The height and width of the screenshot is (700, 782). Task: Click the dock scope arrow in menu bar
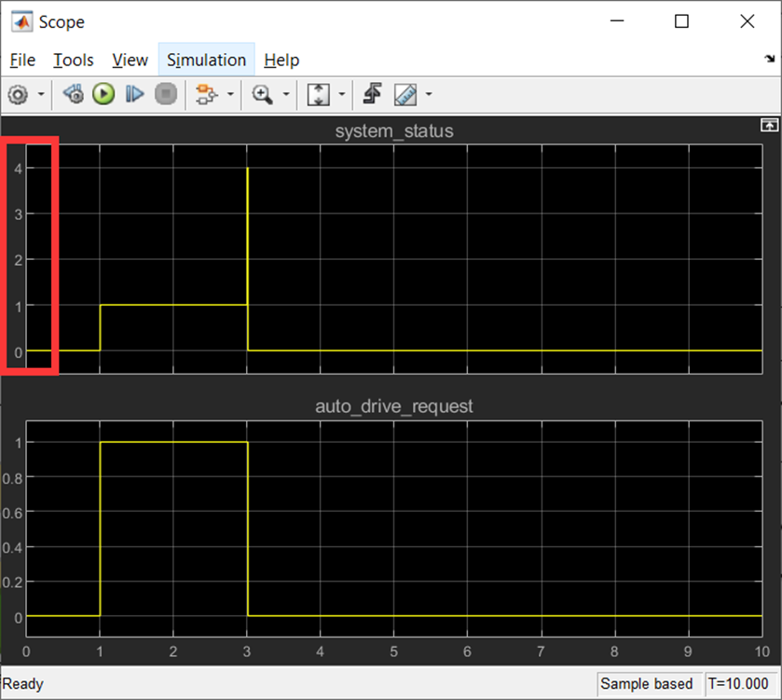pos(770,59)
